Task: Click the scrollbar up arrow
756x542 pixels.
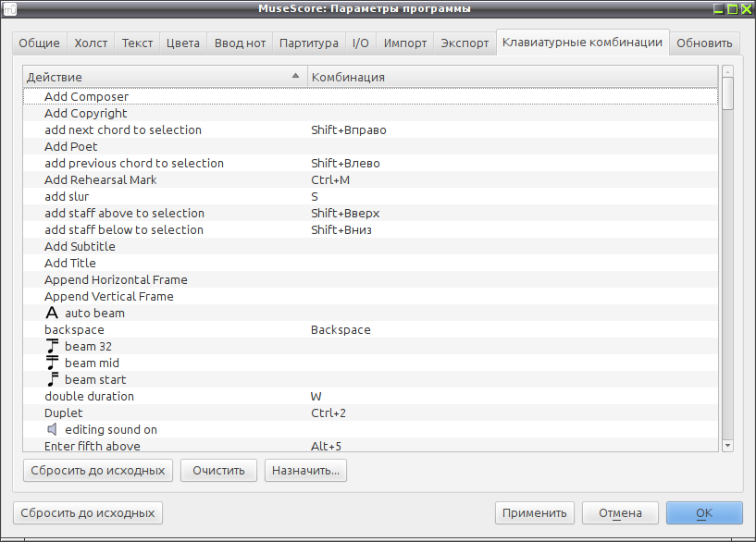Action: click(x=727, y=72)
